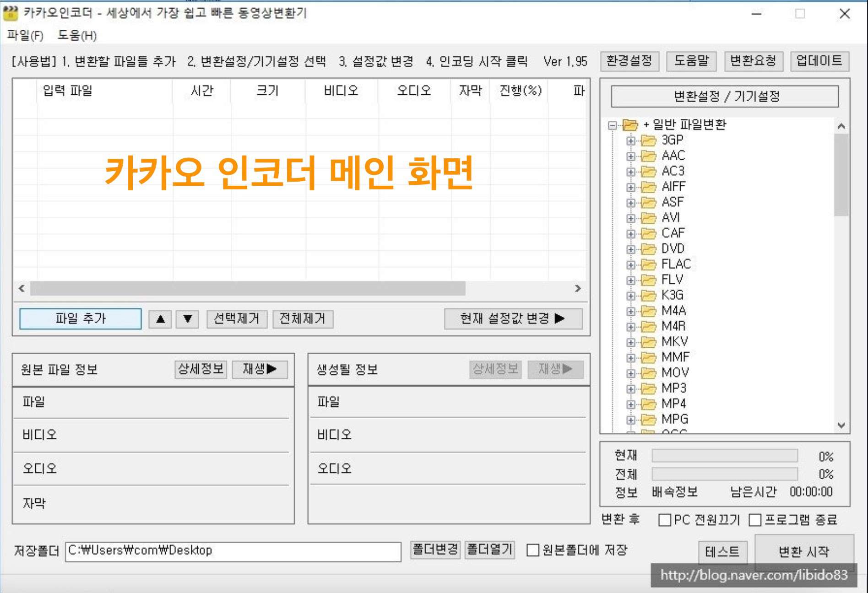The image size is (868, 593).
Task: Click the DVD folder icon
Action: (x=648, y=249)
